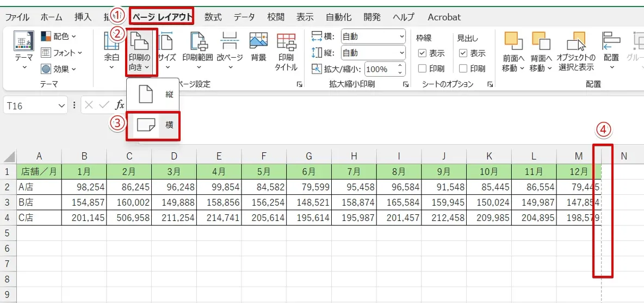
Task: Open the サイズ paper size menu
Action: [x=167, y=51]
